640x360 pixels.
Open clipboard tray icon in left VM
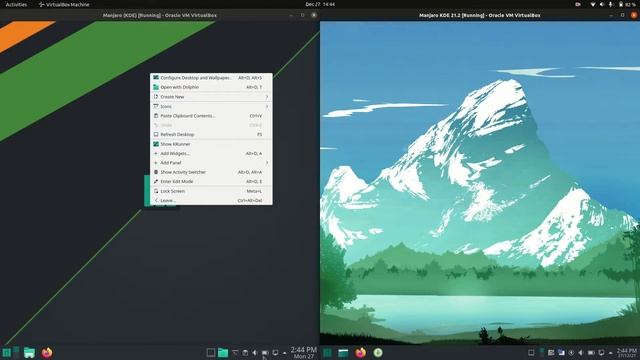[245, 353]
